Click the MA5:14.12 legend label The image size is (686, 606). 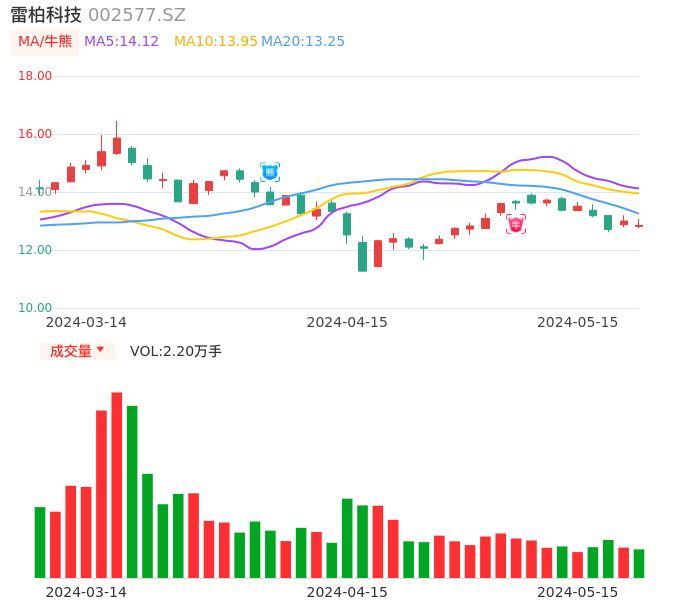(121, 42)
